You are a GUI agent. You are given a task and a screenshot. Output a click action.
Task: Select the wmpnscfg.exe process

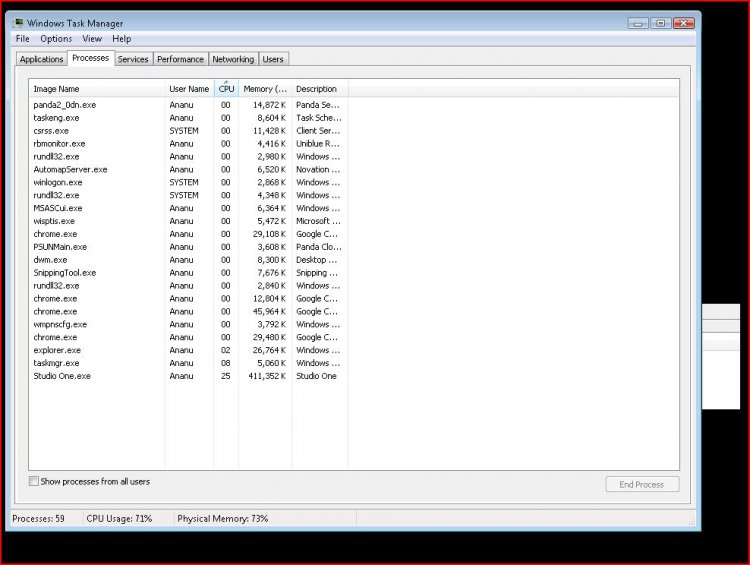(188, 324)
